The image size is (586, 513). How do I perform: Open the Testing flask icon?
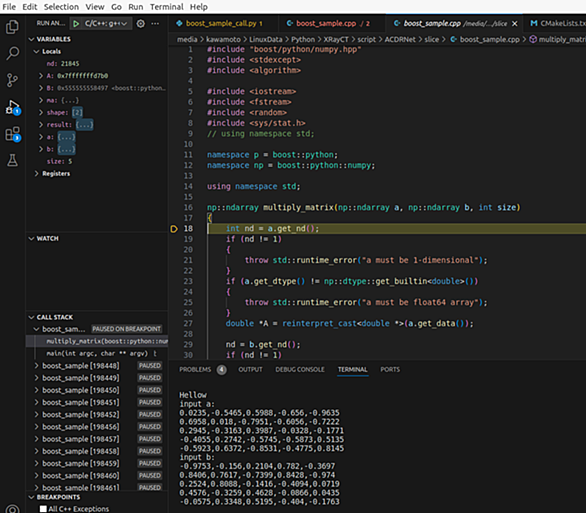pos(12,161)
